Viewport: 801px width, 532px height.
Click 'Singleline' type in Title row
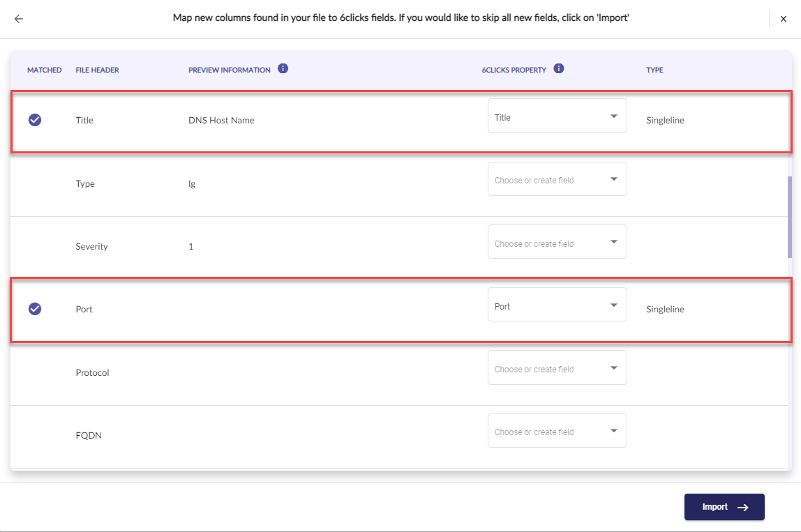click(665, 121)
